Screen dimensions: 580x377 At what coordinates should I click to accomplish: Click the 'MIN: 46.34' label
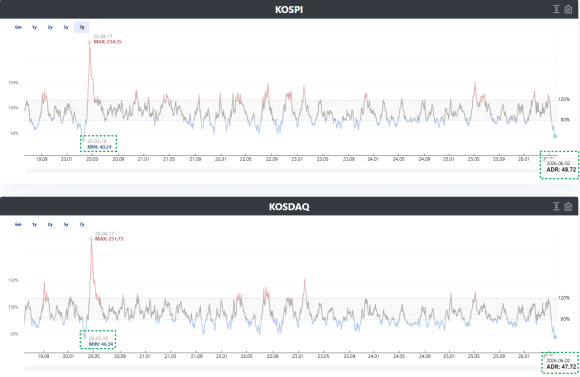pyautogui.click(x=101, y=344)
